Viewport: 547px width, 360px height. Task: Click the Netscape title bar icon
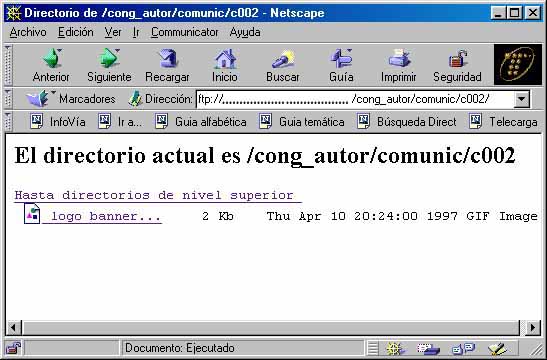(14, 13)
